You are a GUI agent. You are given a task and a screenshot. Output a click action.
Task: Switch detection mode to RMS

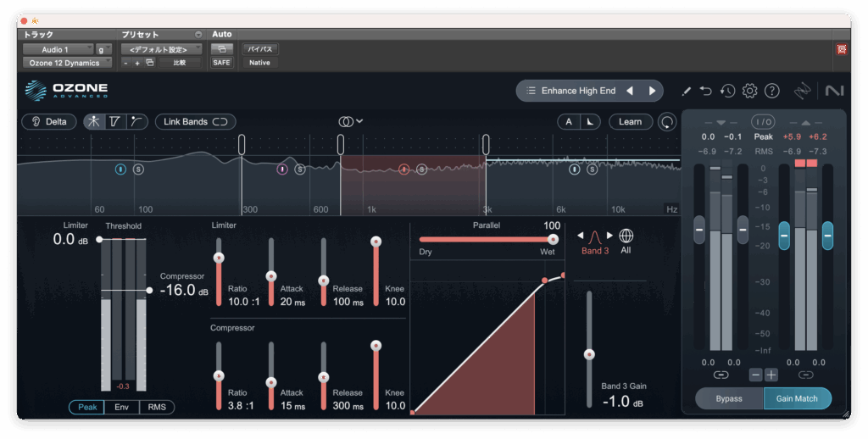click(157, 408)
